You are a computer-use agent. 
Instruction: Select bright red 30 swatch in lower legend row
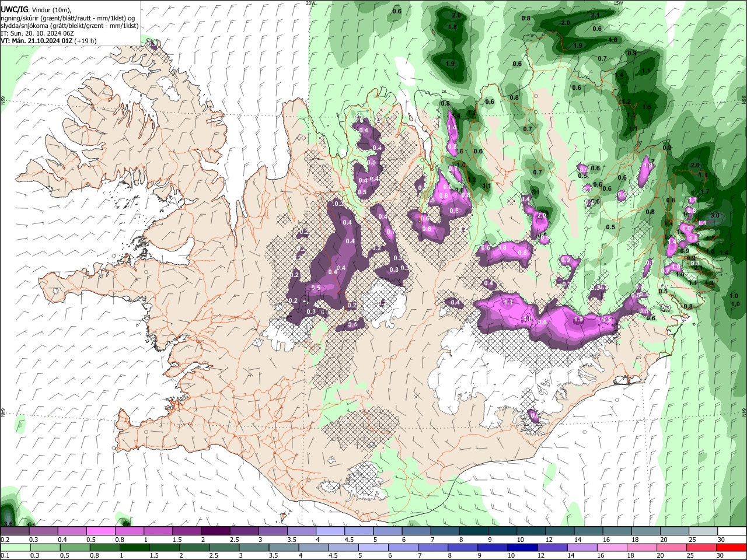point(731,548)
